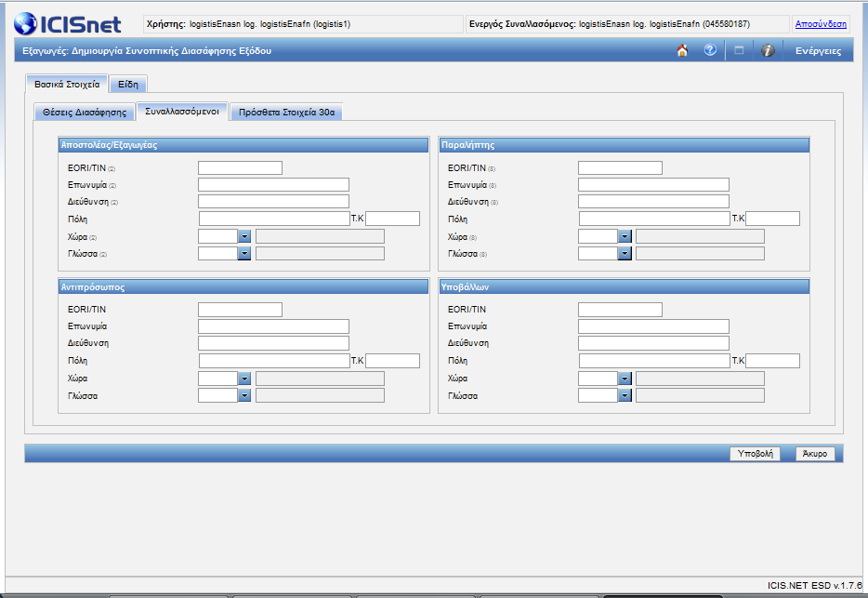Screen dimensions: 868x598
Task: Focus Πόλη field in Παραλήπτης
Action: 654,219
